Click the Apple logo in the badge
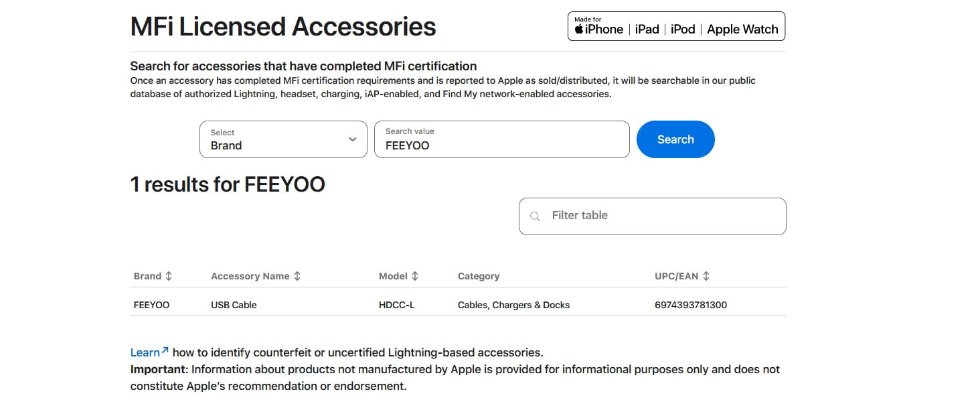This screenshot has height=402, width=980. 579,29
